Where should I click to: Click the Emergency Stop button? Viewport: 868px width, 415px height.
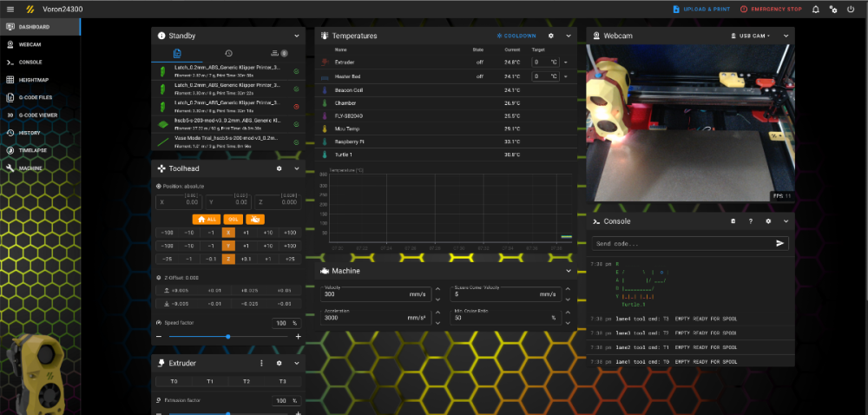(x=771, y=9)
